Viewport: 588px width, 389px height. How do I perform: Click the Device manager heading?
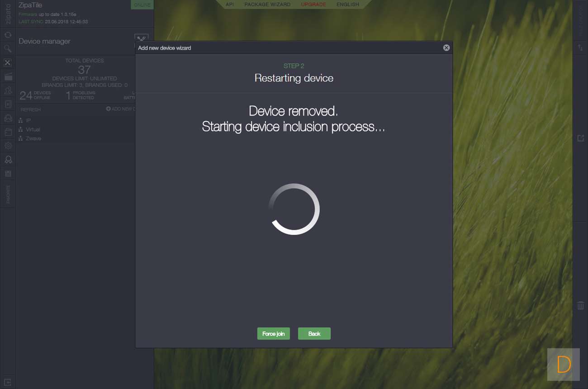click(x=44, y=41)
